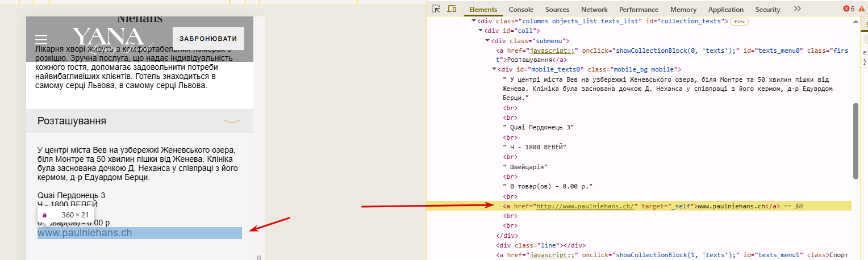Collapse the mobile_texts0 div node

coord(494,69)
